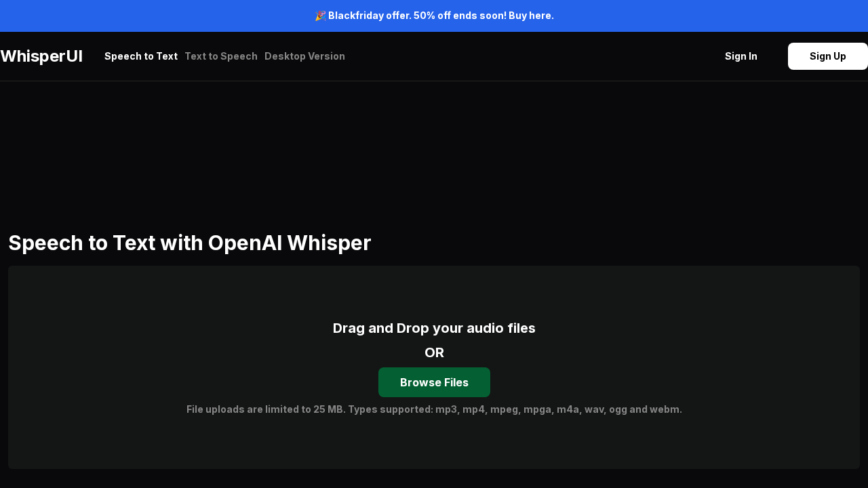Select the currently active Speech to Text menu entry
Image resolution: width=868 pixels, height=488 pixels.
(x=141, y=56)
